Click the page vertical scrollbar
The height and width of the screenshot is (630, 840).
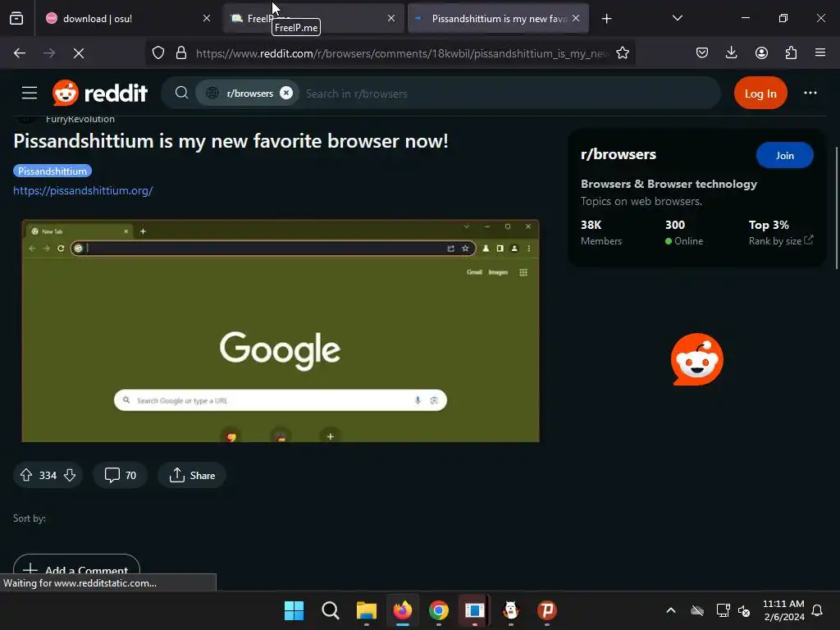click(836, 208)
